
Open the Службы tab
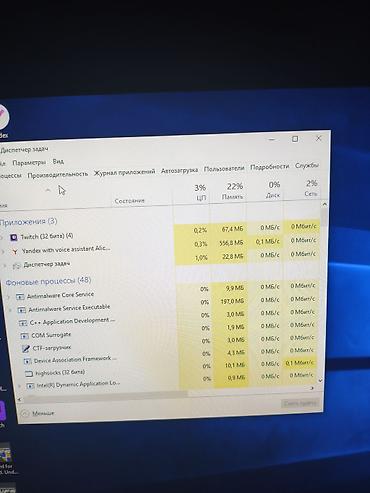307,165
